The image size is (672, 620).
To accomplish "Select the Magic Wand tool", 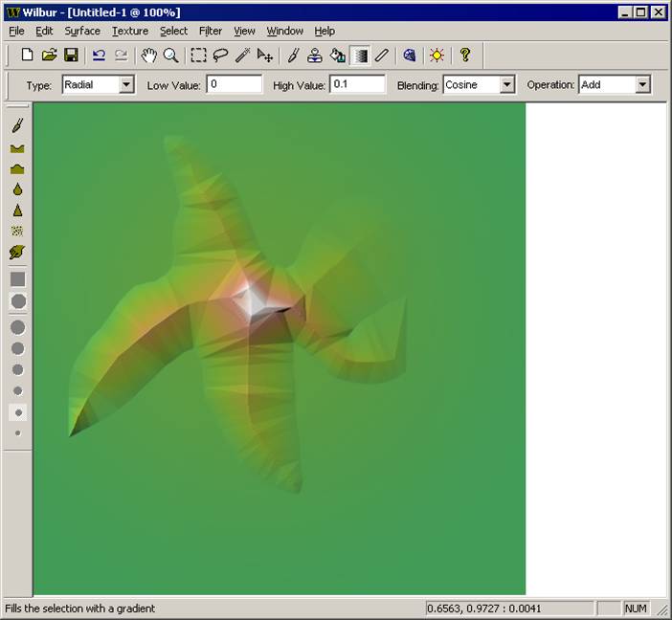I will tap(242, 55).
